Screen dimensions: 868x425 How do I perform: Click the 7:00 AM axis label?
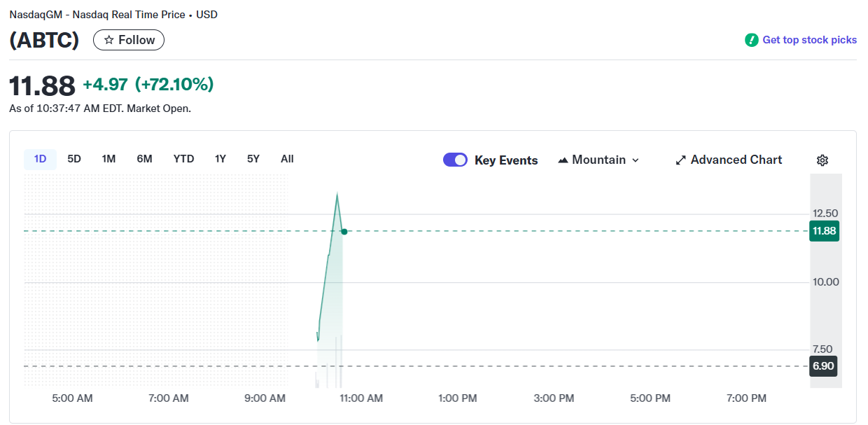[x=169, y=398]
